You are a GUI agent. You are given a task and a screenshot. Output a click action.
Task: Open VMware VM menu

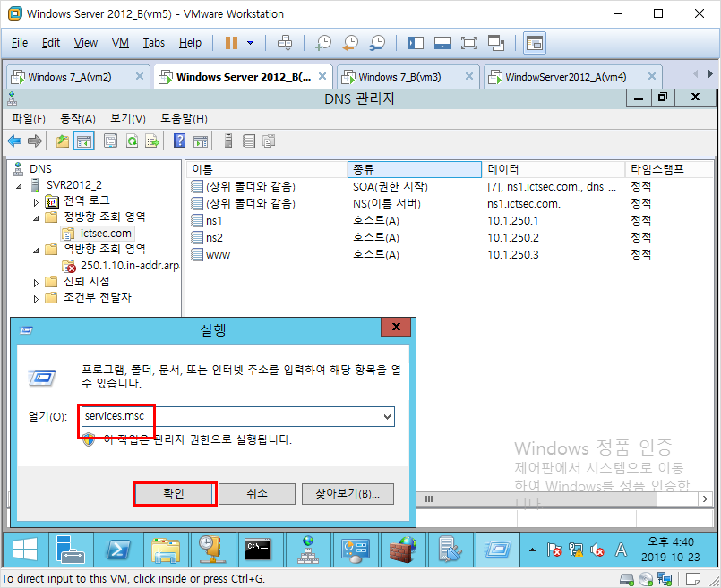(x=120, y=43)
